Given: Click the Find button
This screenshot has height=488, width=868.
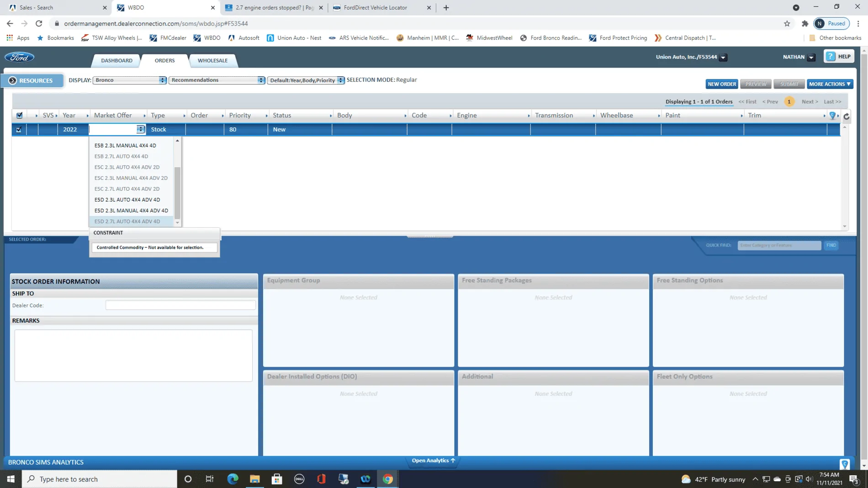Looking at the screenshot, I should (x=831, y=245).
